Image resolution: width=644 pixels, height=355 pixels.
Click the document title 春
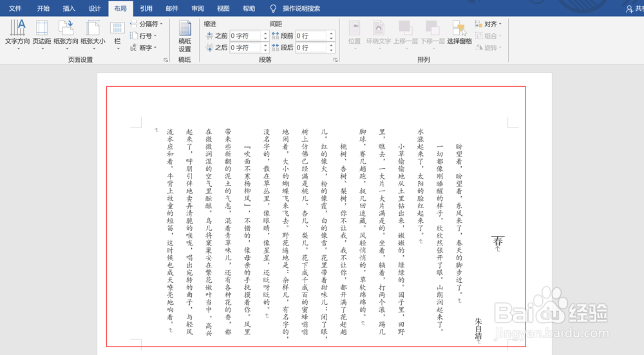tap(498, 241)
